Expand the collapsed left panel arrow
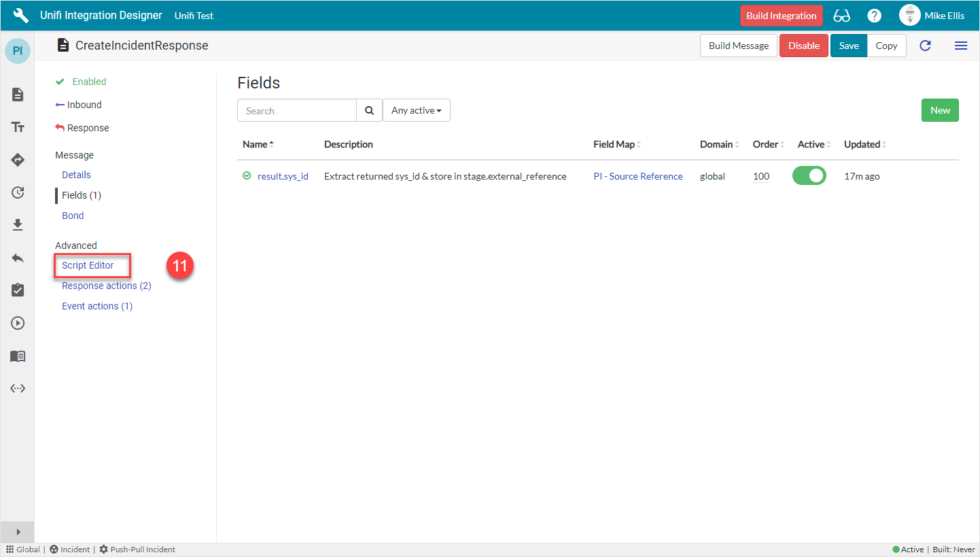The width and height of the screenshot is (980, 557). point(17,532)
